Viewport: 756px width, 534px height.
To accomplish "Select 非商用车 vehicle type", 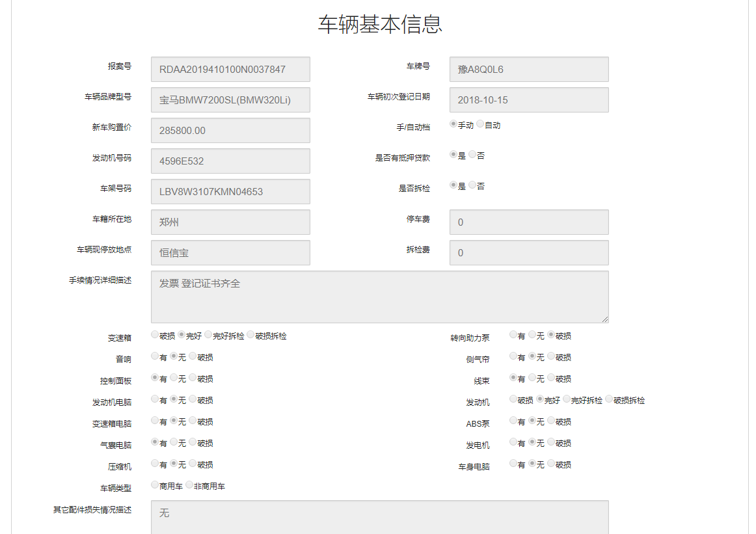I will (189, 485).
